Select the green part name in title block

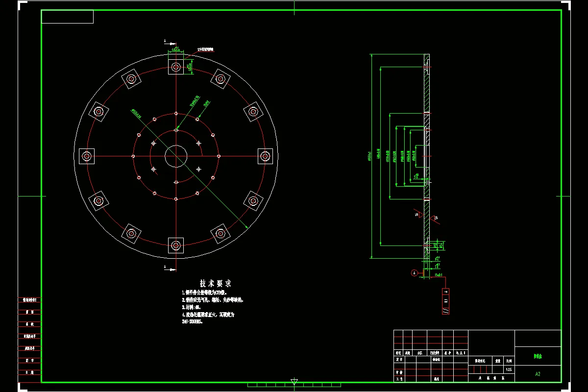[538, 357]
